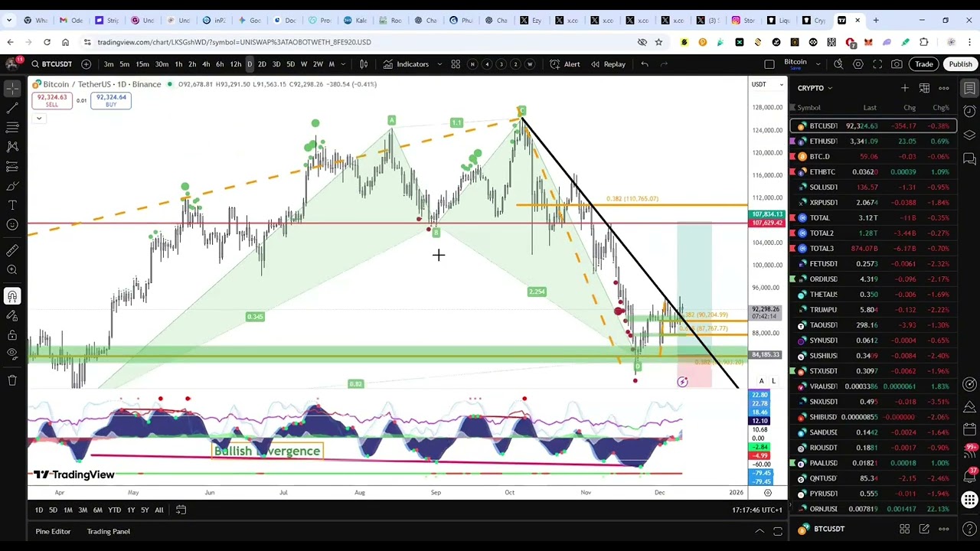This screenshot has height=551, width=980.
Task: Switch to the 12h timeframe
Action: pos(236,64)
